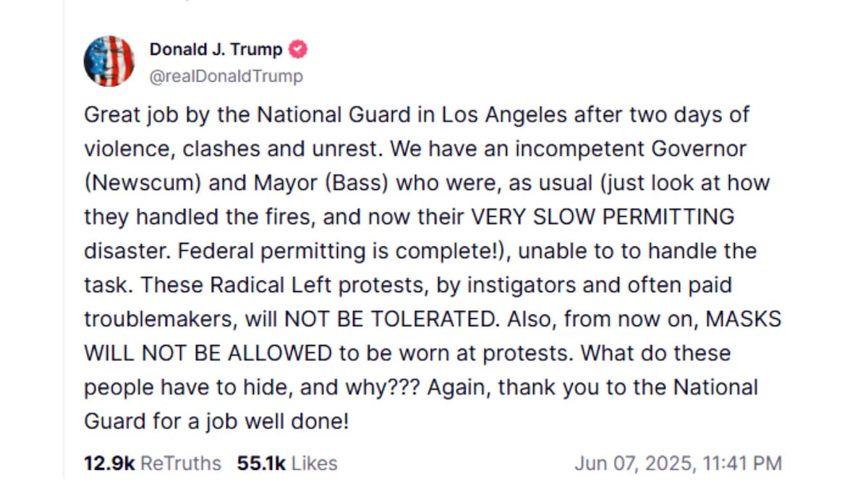Click the red verified badge icon
868x488 pixels.
pos(298,50)
